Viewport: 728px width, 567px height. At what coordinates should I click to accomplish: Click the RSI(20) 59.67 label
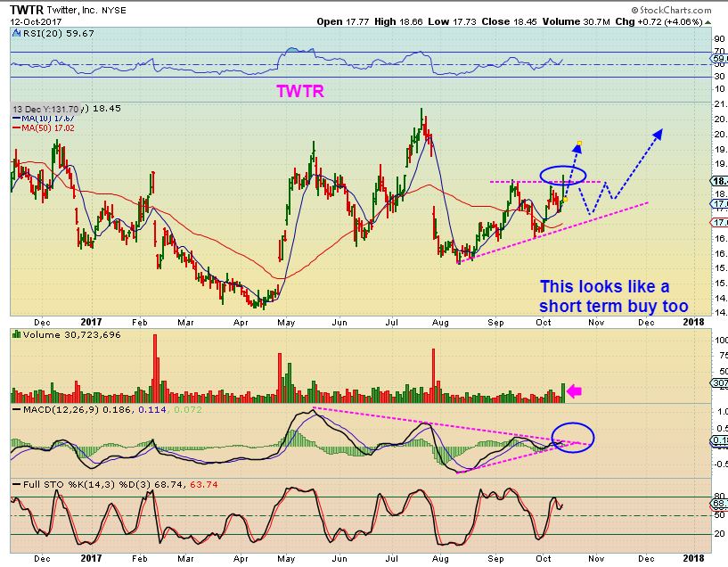[58, 34]
